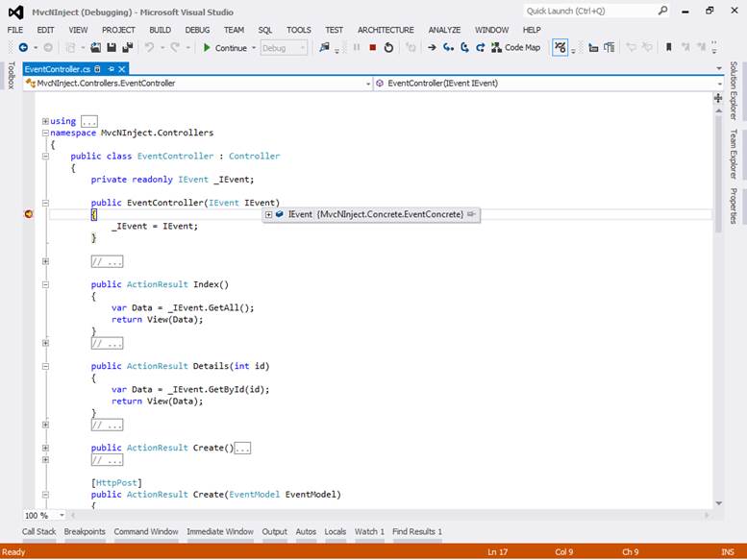Image resolution: width=747 pixels, height=560 pixels.
Task: Click the Step Over icon
Action: (x=464, y=48)
